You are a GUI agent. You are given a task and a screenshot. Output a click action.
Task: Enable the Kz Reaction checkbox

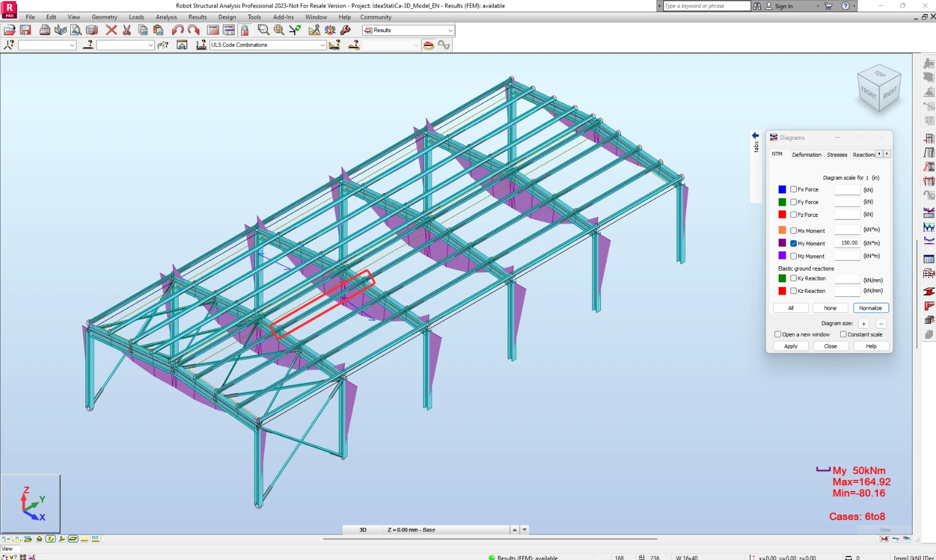(x=793, y=291)
